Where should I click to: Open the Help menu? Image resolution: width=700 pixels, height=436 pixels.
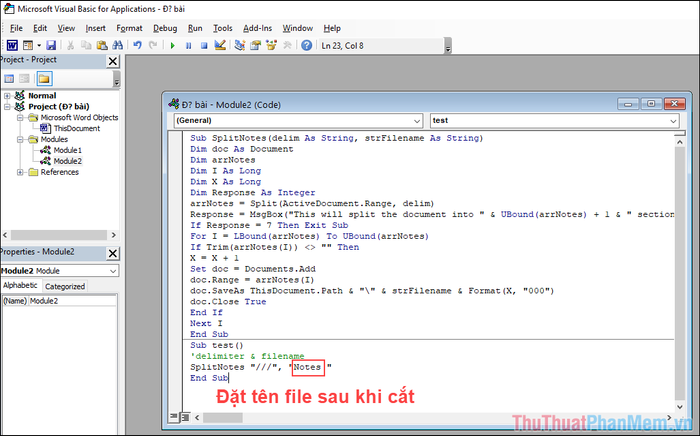[332, 28]
